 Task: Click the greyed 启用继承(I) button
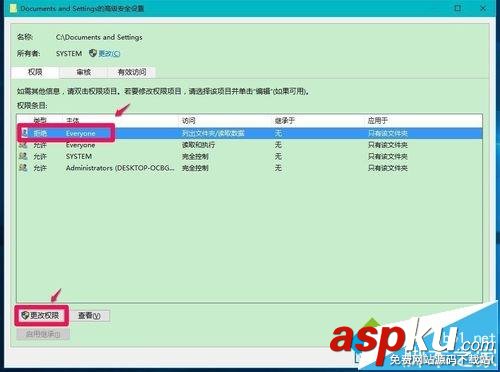point(43,334)
